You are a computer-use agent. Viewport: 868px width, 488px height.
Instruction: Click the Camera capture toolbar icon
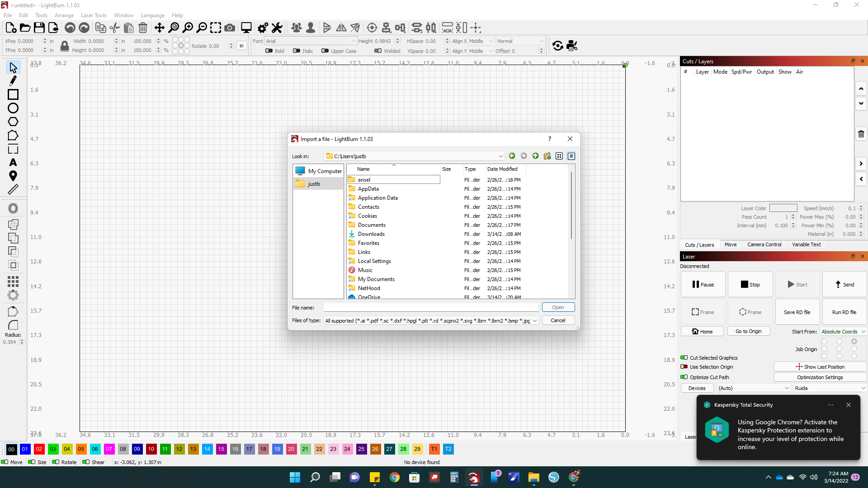click(230, 28)
